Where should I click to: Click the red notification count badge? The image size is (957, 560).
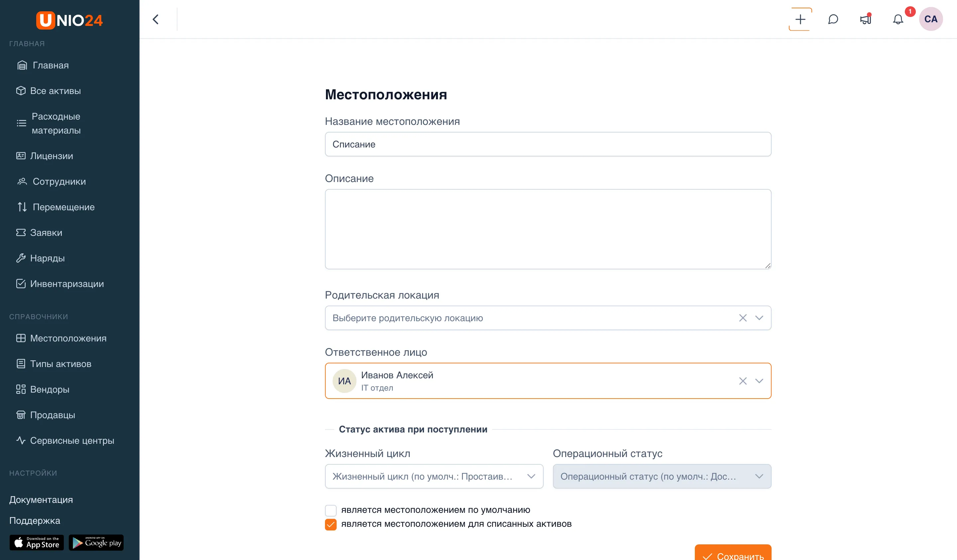click(910, 11)
